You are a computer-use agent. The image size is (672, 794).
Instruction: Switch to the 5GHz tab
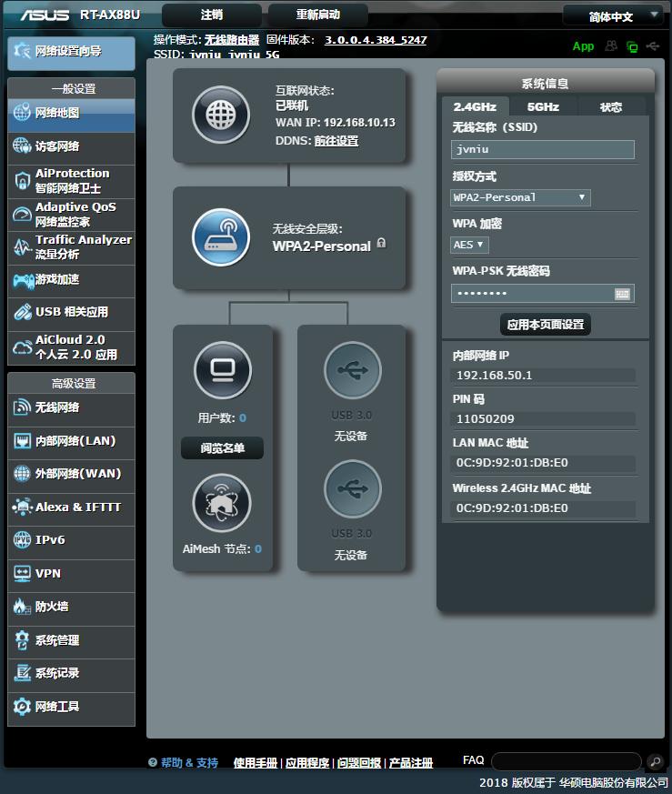[543, 106]
